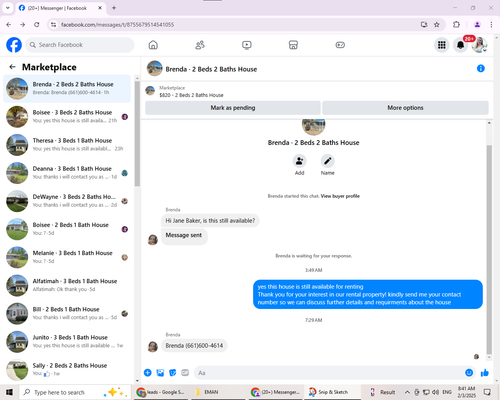Open a new browser tab
Image resolution: width=500 pixels, height=400 pixels.
[114, 8]
